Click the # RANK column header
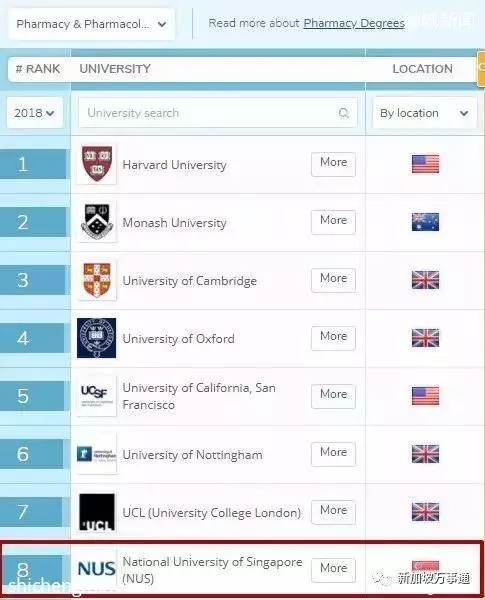Image resolution: width=485 pixels, height=600 pixels. pos(38,69)
